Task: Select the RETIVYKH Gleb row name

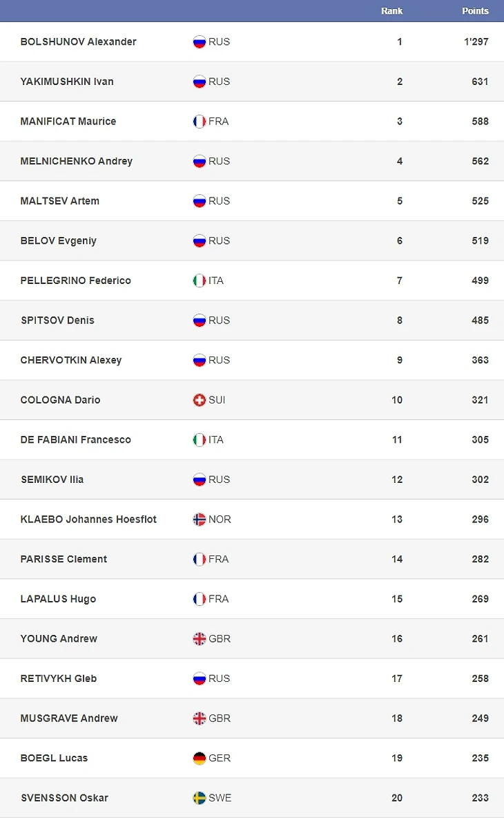Action: (x=59, y=678)
